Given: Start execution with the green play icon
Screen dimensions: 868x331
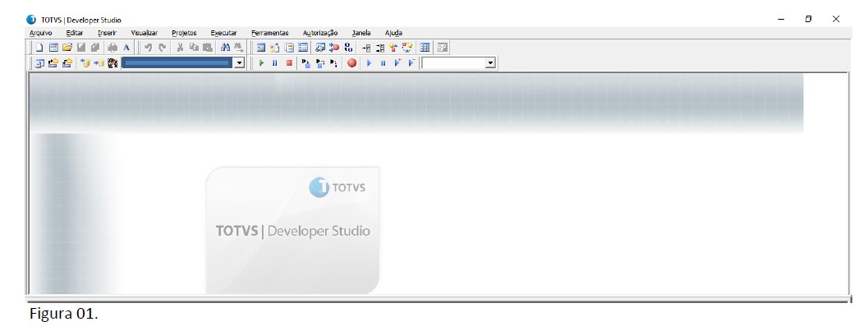Looking at the screenshot, I should 261,63.
